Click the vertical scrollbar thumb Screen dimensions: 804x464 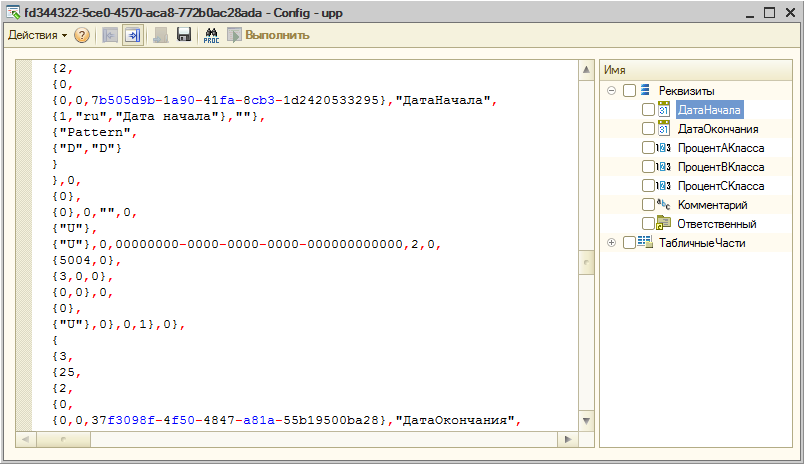[x=586, y=262]
